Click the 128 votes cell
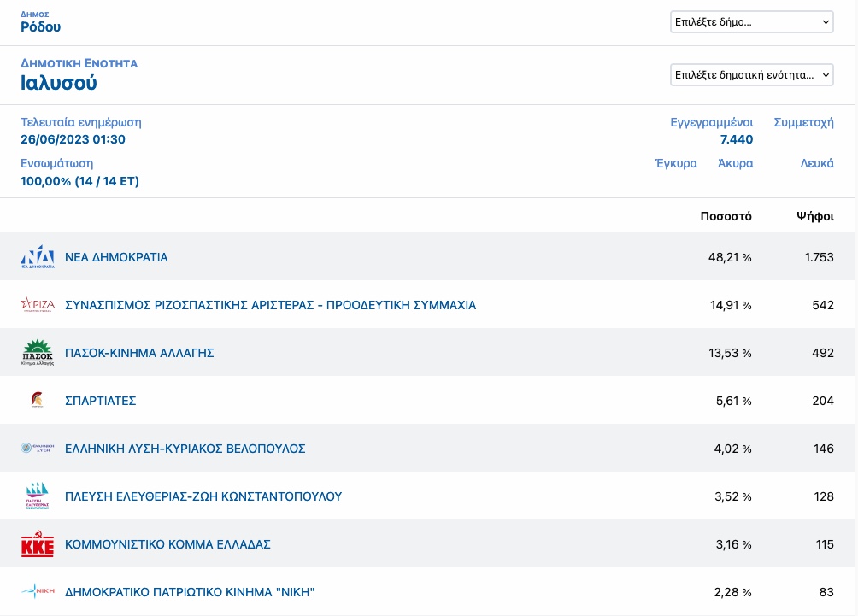This screenshot has height=616, width=858. tap(824, 496)
